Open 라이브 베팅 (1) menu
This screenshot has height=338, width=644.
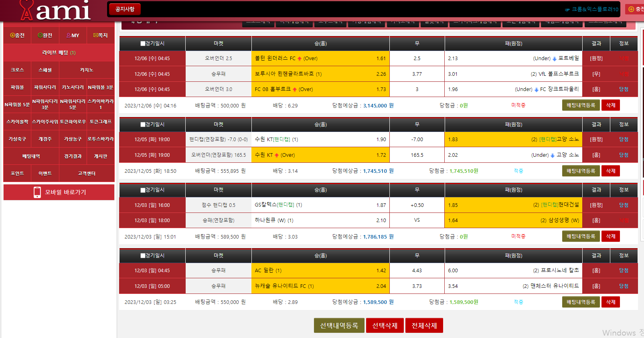(59, 53)
